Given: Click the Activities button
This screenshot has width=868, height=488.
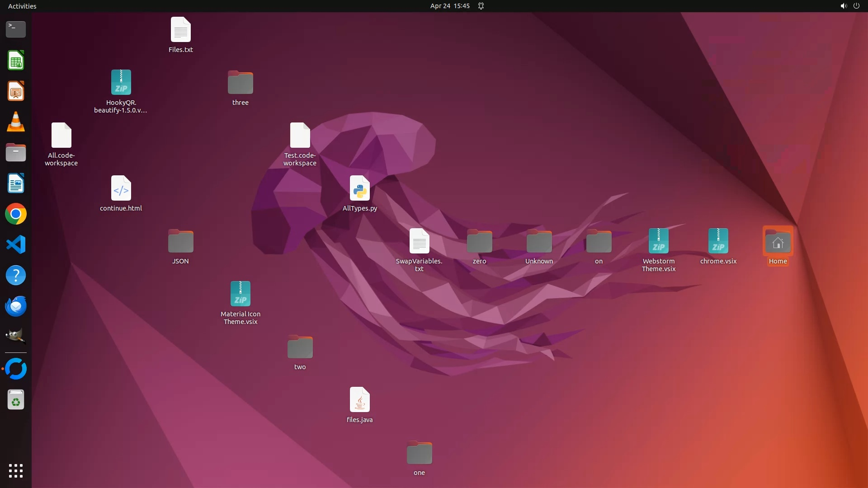Looking at the screenshot, I should coord(22,6).
